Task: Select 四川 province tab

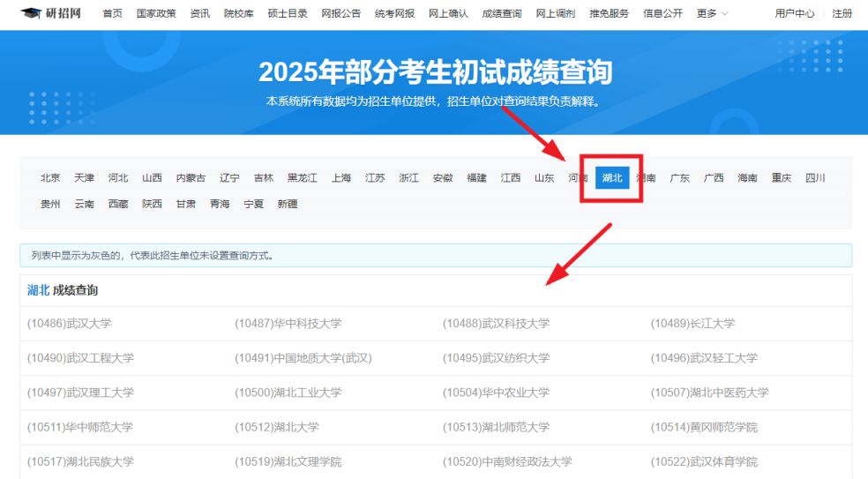Action: [x=815, y=178]
